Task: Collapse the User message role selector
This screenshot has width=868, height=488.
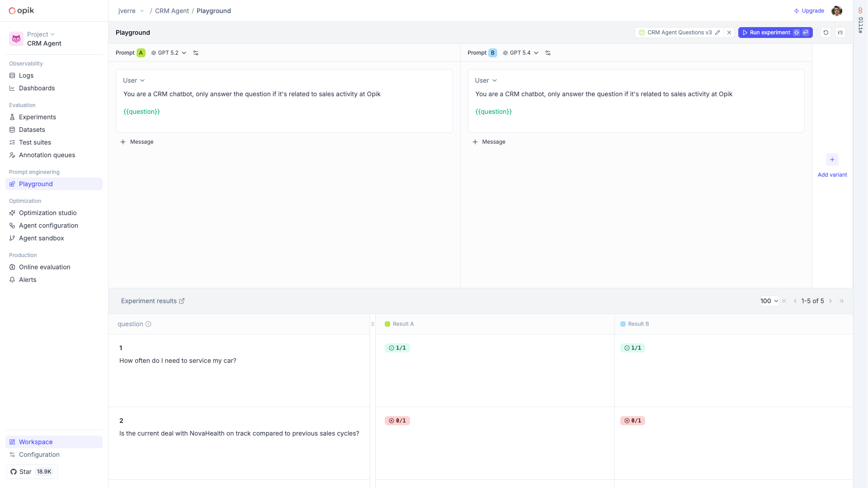Action: (134, 80)
